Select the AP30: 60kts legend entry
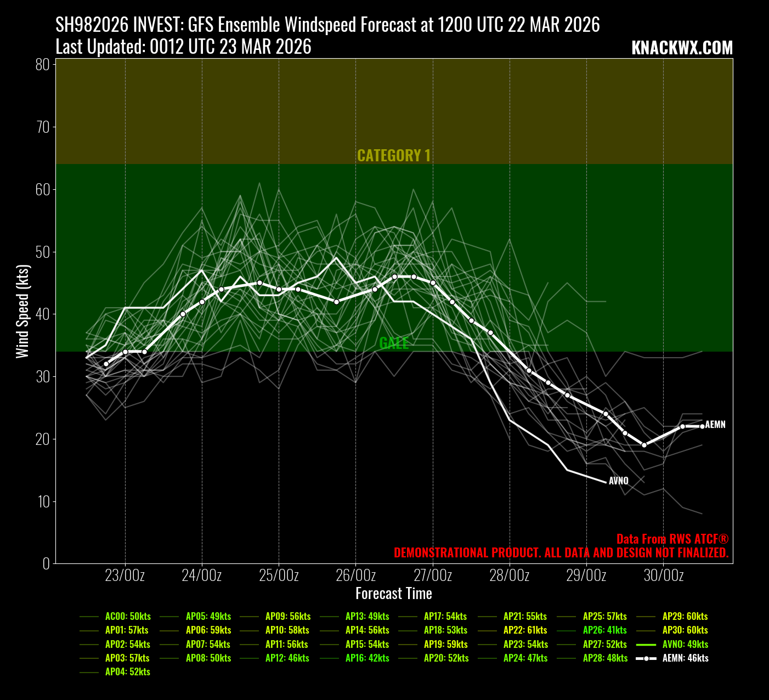Viewport: 769px width, 700px height. coord(685,630)
